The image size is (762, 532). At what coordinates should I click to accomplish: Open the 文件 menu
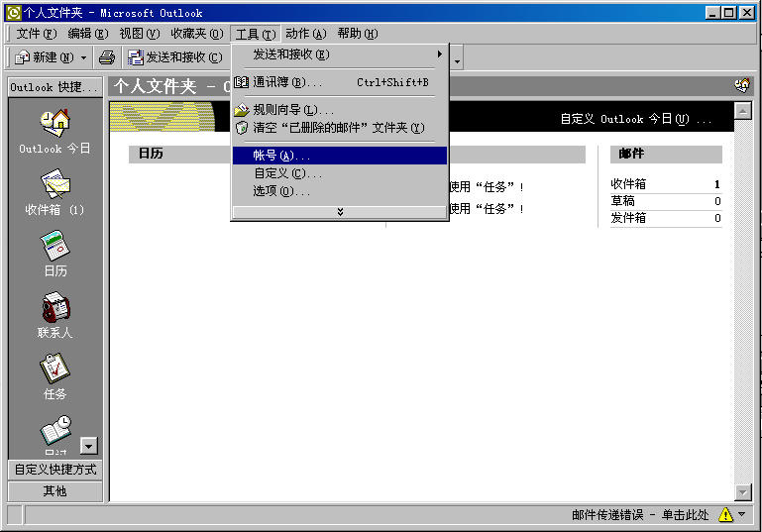point(37,34)
